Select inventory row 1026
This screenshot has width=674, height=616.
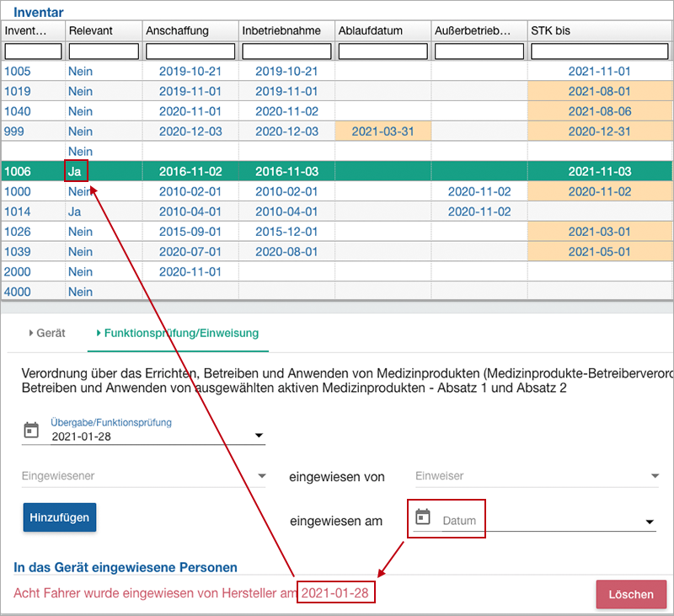[x=336, y=231]
